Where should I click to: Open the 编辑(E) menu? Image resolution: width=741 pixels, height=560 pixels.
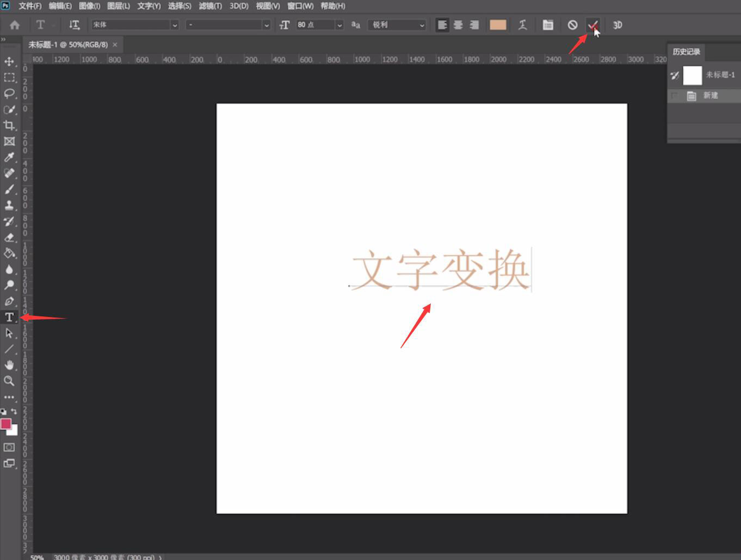[60, 6]
